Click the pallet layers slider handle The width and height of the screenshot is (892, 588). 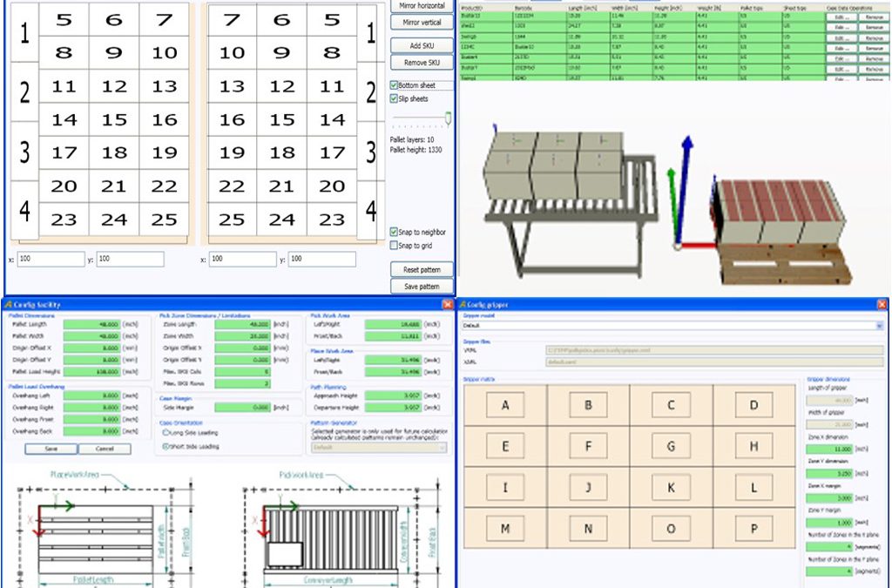(x=449, y=118)
